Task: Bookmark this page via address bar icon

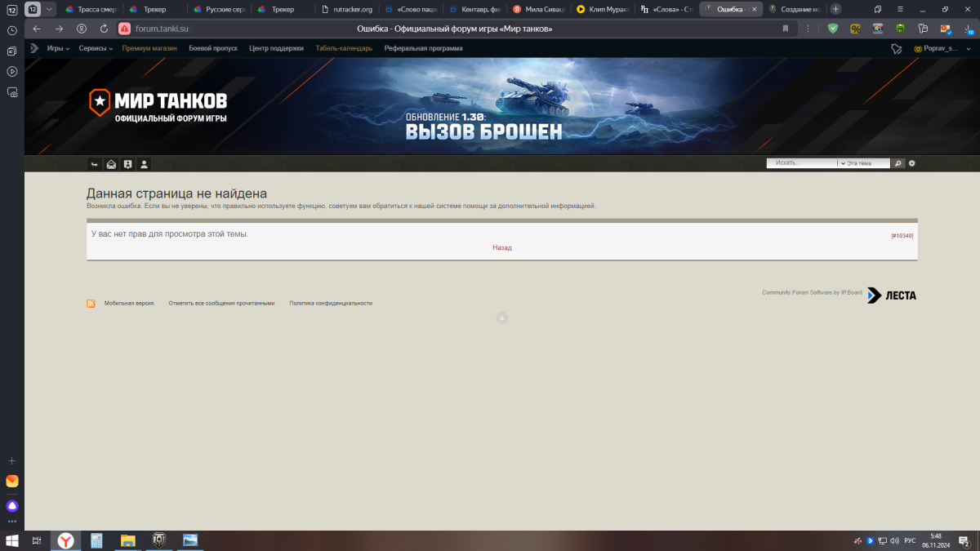Action: tap(786, 29)
